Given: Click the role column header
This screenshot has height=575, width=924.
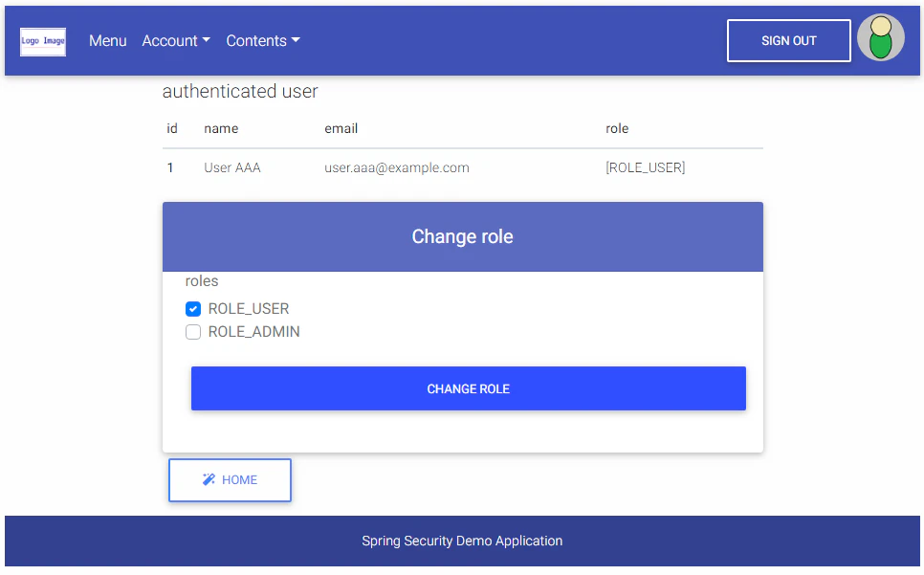Looking at the screenshot, I should click(x=617, y=128).
